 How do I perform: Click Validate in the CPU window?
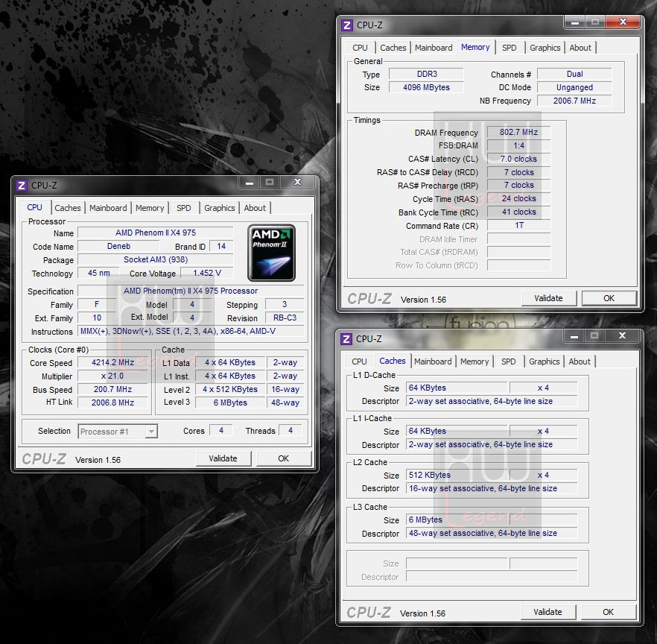tap(223, 458)
